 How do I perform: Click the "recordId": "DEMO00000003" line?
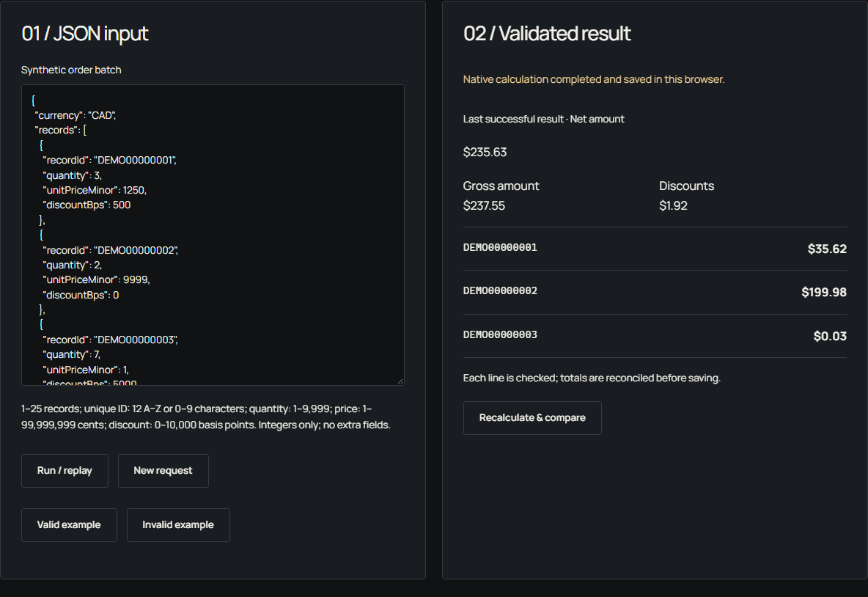coord(110,340)
